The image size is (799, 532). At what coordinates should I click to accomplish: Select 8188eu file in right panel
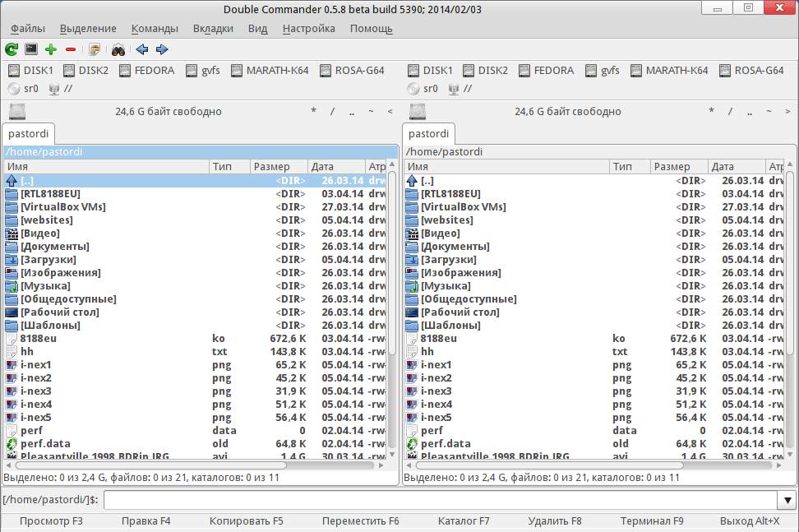pos(594,339)
